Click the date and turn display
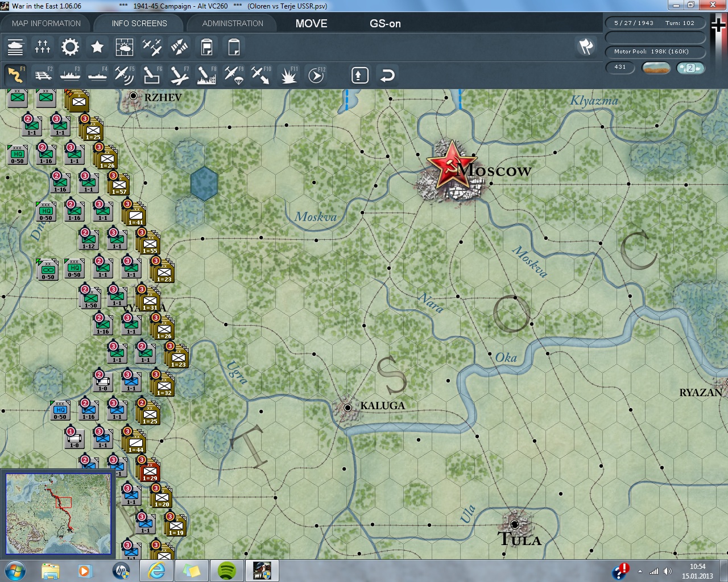This screenshot has width=728, height=582. coord(655,23)
